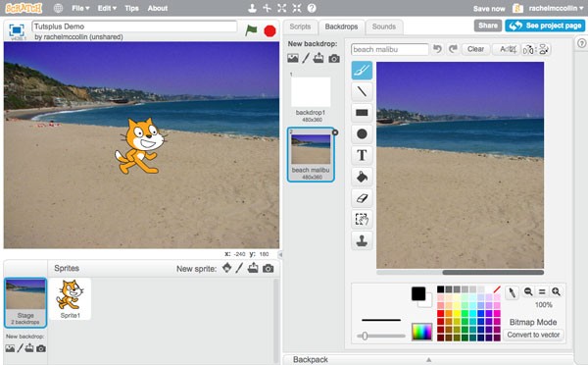Stop the project with red stop button
The height and width of the screenshot is (365, 588).
[x=269, y=30]
